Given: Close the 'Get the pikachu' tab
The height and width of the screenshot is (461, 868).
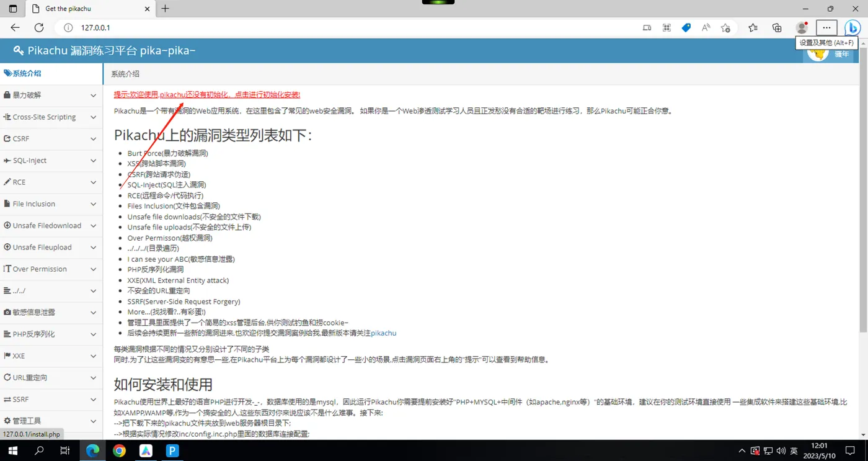Looking at the screenshot, I should point(147,9).
